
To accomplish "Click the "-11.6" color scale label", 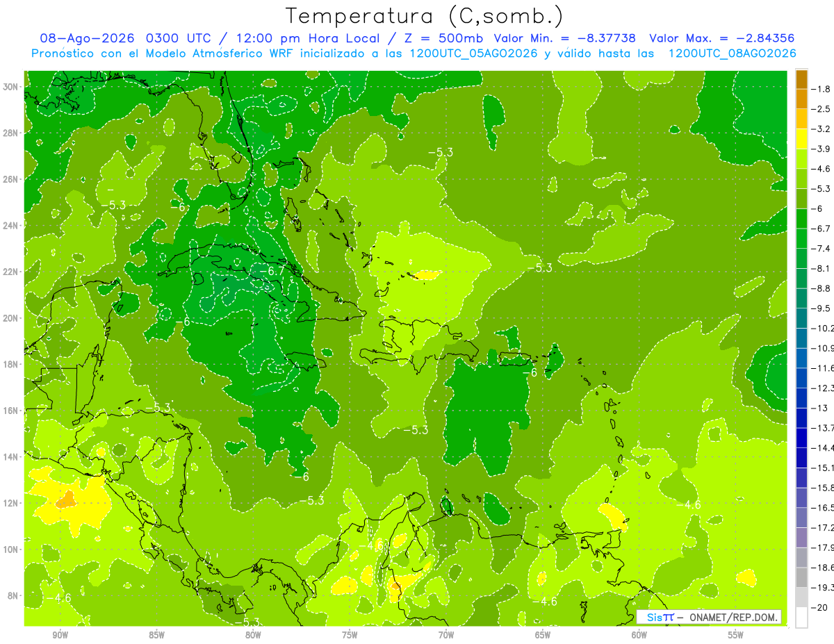I will point(823,368).
